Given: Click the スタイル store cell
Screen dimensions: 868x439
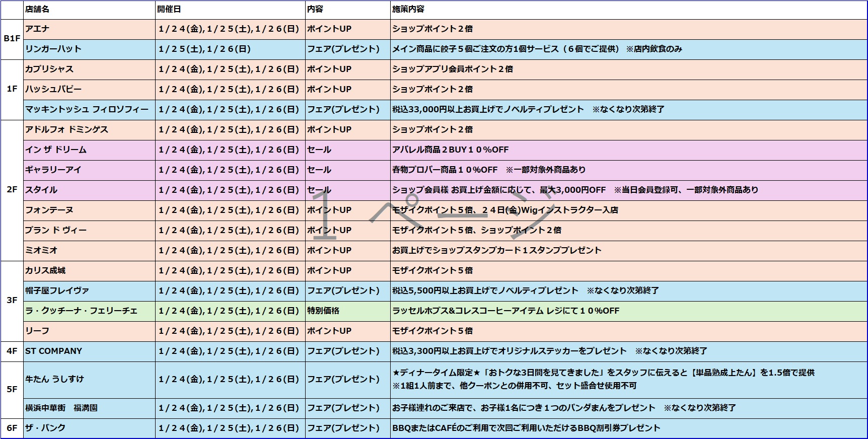Looking at the screenshot, I should [89, 190].
